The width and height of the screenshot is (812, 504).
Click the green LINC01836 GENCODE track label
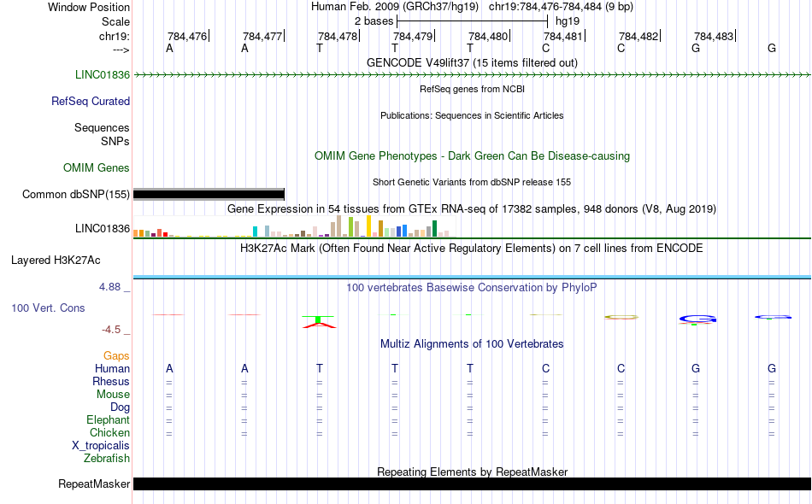(x=102, y=75)
